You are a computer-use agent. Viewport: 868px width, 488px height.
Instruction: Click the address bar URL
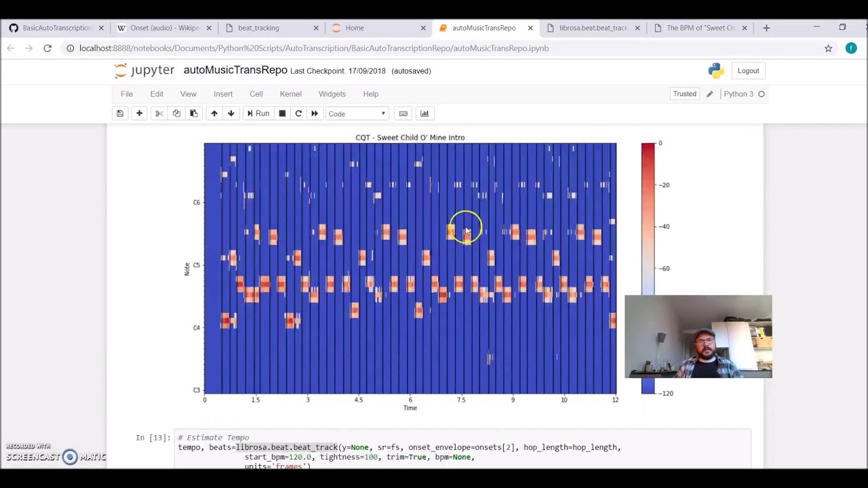(x=314, y=48)
